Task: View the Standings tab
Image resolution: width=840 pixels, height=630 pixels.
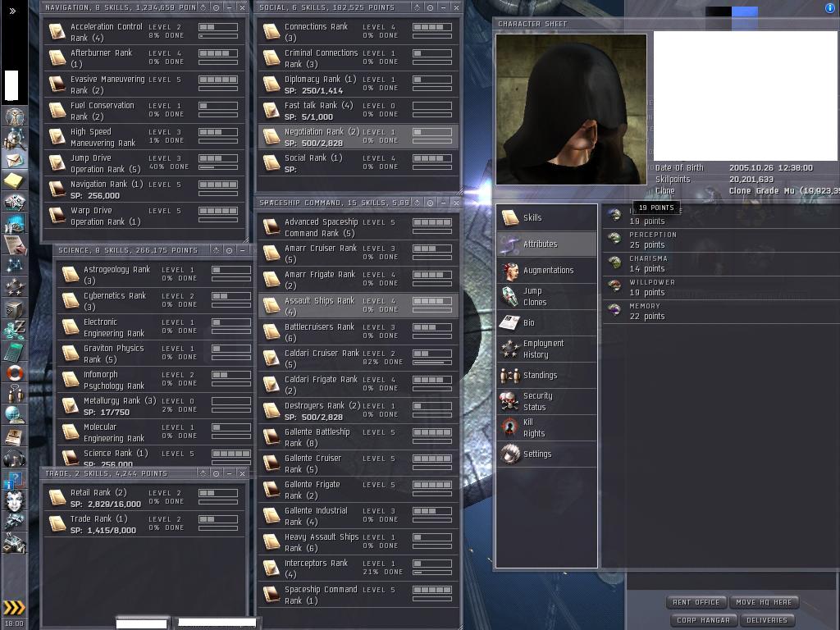Action: [546, 375]
